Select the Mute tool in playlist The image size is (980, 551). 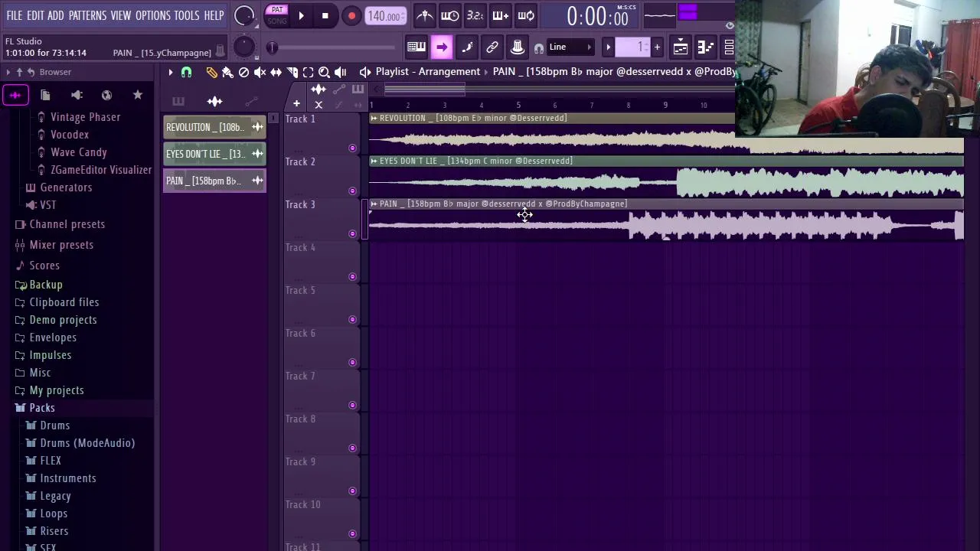[260, 72]
